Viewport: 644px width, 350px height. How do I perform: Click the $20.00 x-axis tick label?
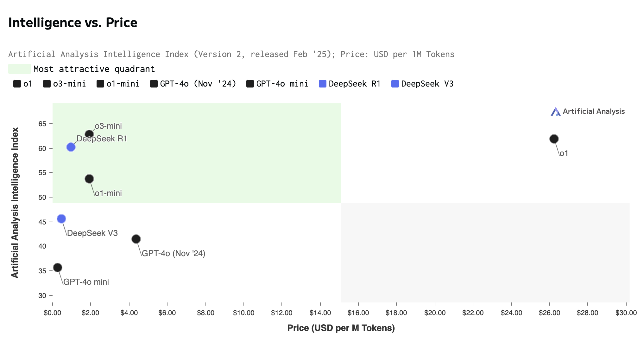pos(435,313)
